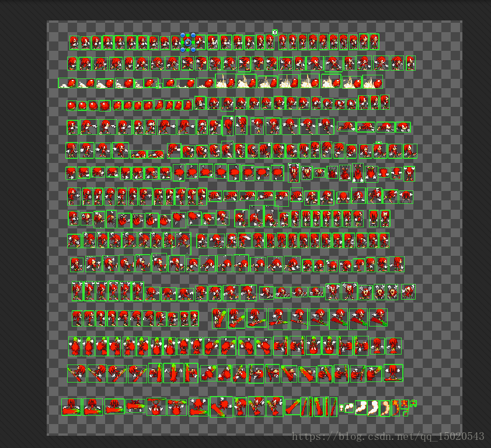
Task: Click the green "g" marker above the sprites
Action: click(x=274, y=33)
